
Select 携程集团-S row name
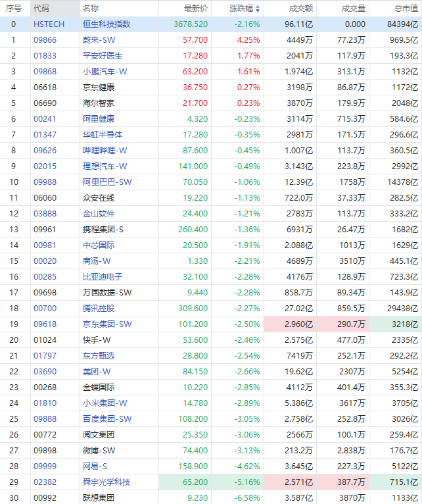[x=103, y=229]
